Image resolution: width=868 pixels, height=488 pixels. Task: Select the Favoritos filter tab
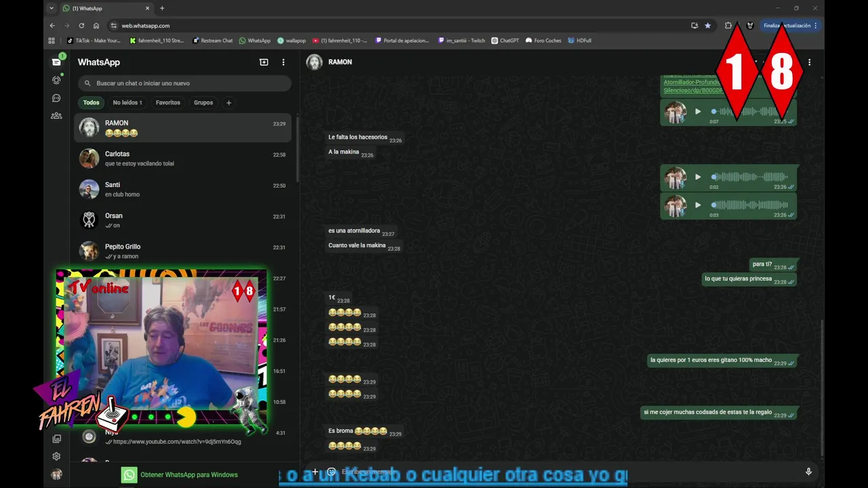(x=168, y=103)
